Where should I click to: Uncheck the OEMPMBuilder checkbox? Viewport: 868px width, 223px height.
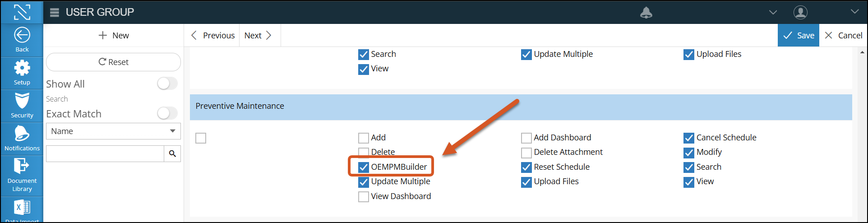click(364, 167)
